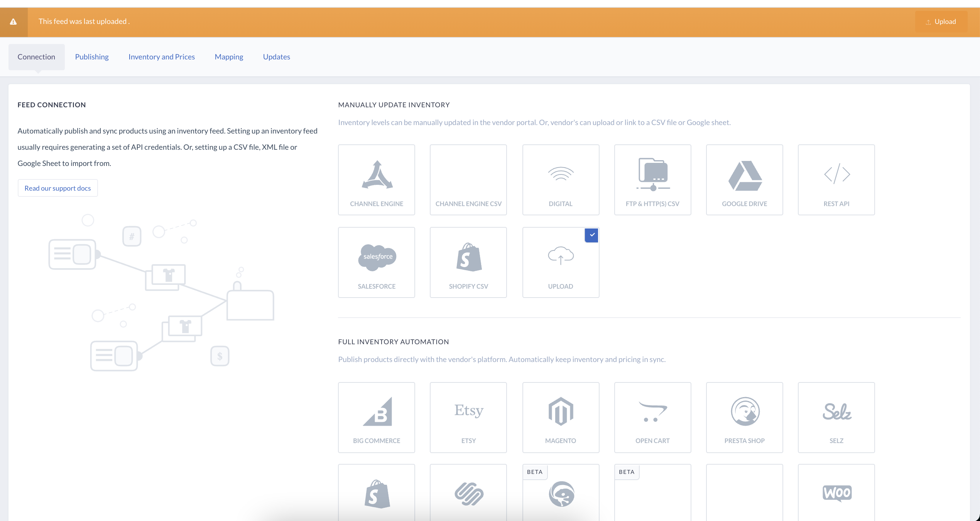Viewport: 980px width, 521px height.
Task: Choose the Woo logo icon
Action: tap(837, 493)
